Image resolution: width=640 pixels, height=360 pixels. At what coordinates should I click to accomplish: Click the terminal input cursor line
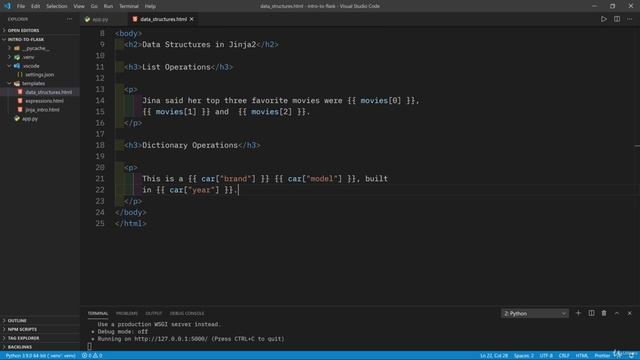[x=89, y=347]
